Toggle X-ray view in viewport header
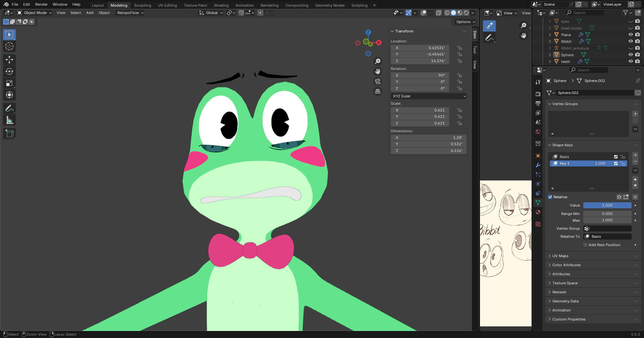The height and width of the screenshot is (338, 644). coord(438,13)
